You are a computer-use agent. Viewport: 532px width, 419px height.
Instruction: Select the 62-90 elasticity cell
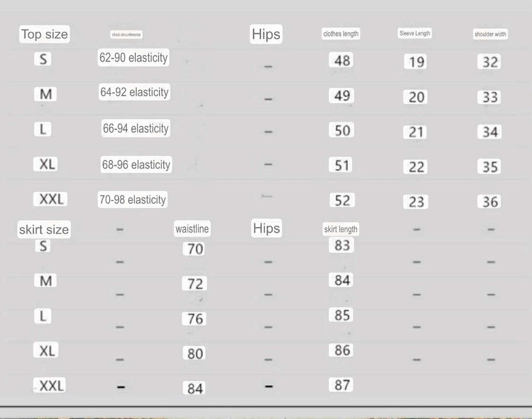click(134, 57)
